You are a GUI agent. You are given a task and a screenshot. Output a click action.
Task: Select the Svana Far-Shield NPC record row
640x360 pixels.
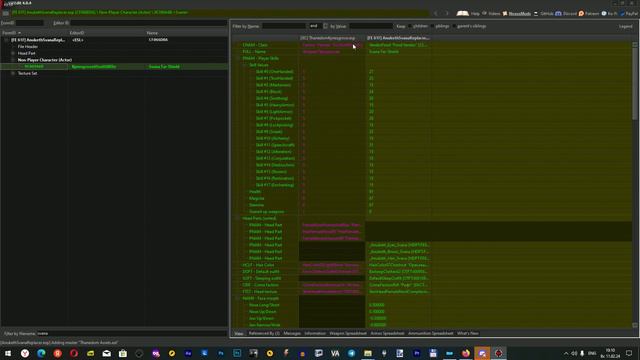114,67
